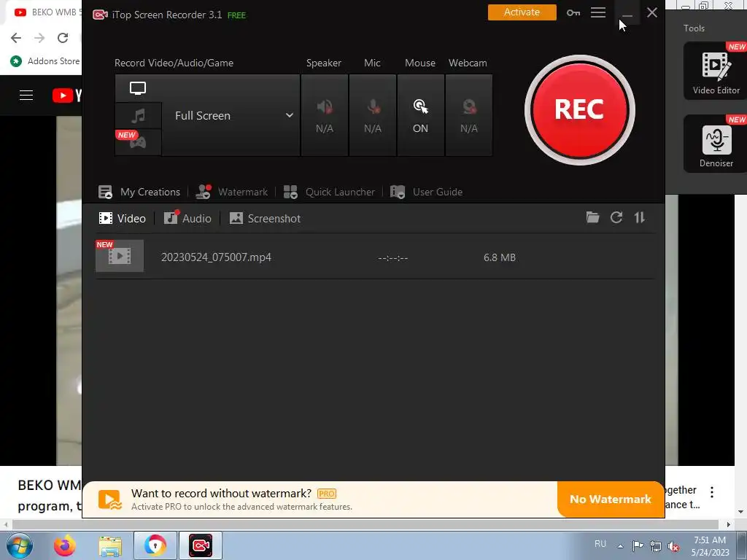The width and height of the screenshot is (747, 560).
Task: Refresh the recordings list
Action: tap(616, 217)
